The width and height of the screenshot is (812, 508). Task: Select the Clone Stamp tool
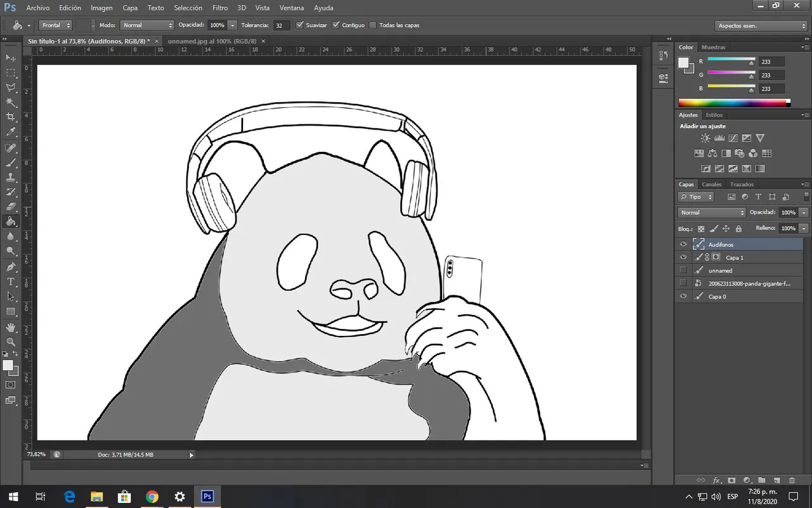[11, 177]
